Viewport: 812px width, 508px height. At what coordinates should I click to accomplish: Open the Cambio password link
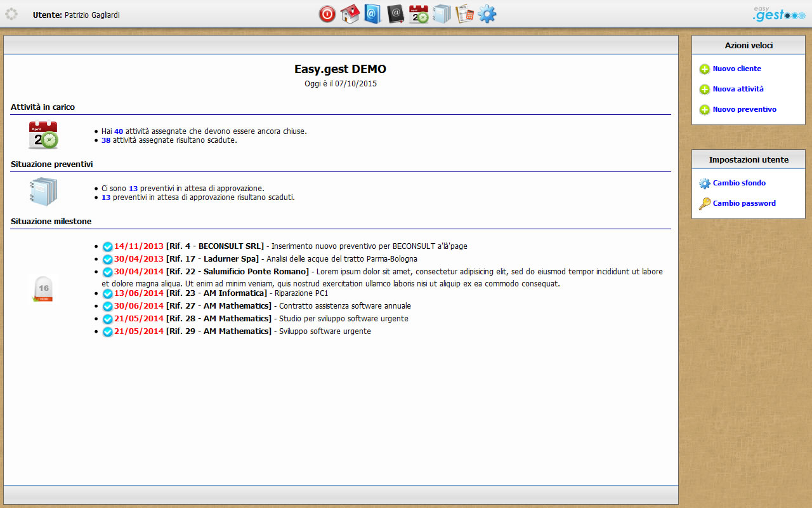click(x=744, y=203)
